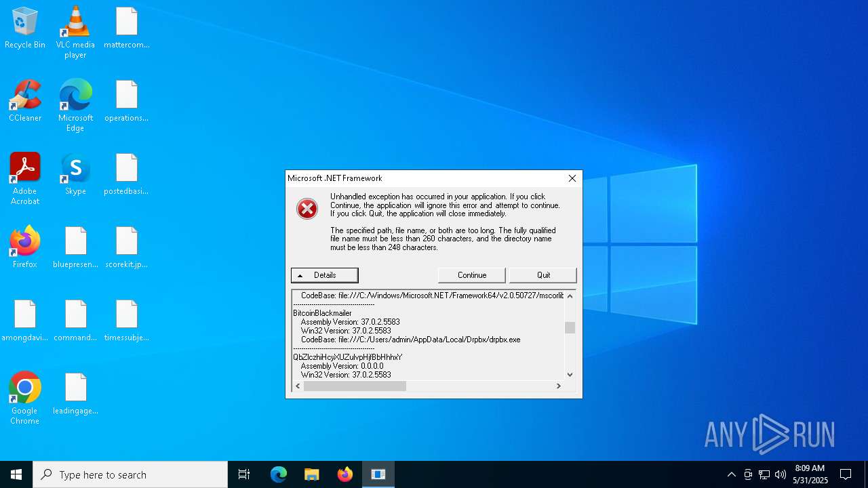Select the operations... file icon
868x488 pixels.
[127, 102]
